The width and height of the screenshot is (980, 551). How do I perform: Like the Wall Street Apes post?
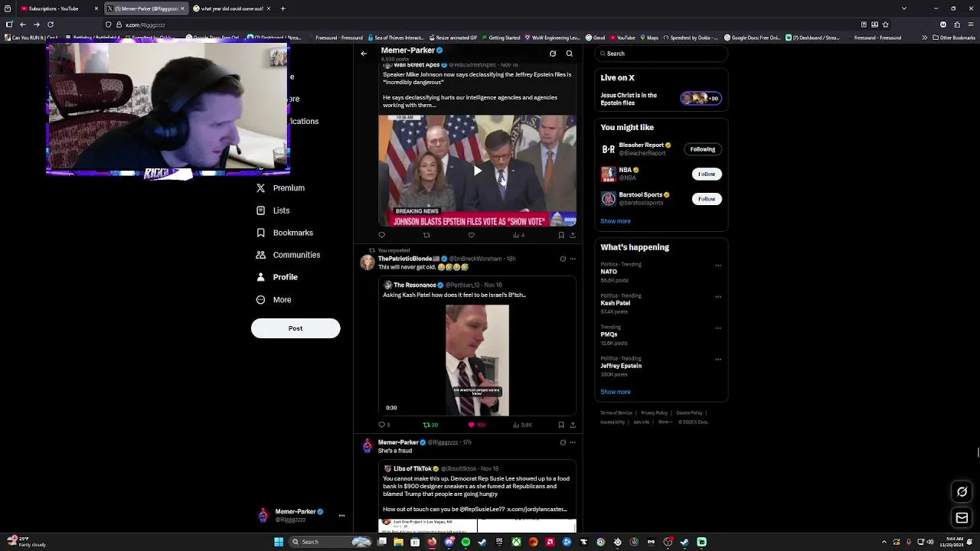(471, 235)
